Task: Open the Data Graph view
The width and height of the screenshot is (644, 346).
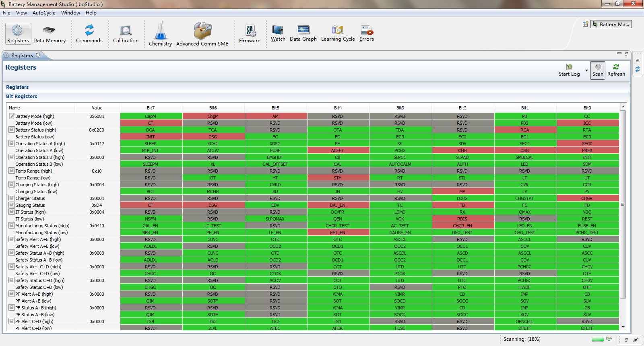Action: 303,33
